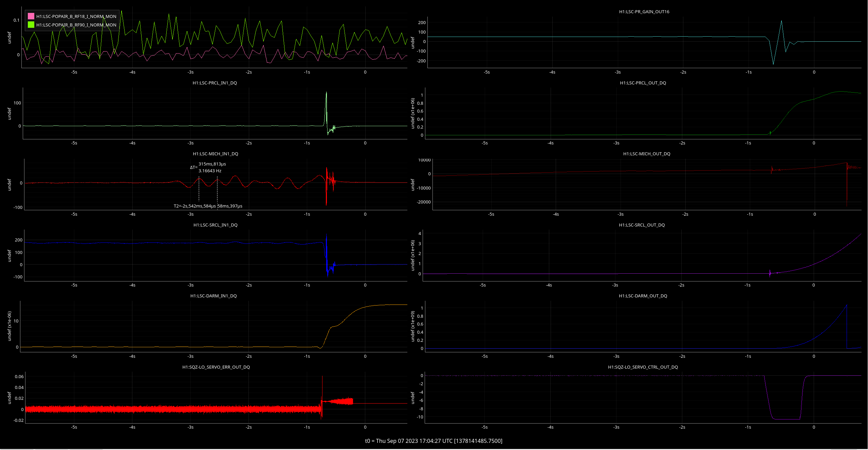This screenshot has width=868, height=450.
Task: Click the -200 y-axis label on PR_GAIN plot
Action: [x=421, y=61]
